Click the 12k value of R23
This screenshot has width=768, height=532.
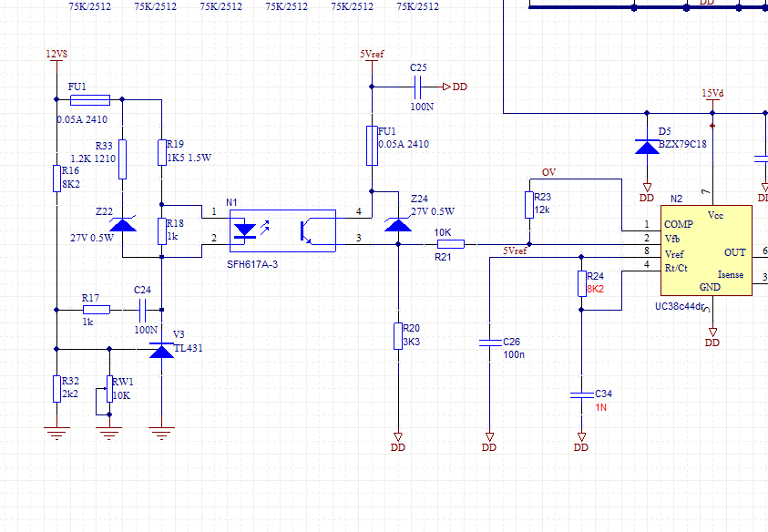[x=542, y=210]
